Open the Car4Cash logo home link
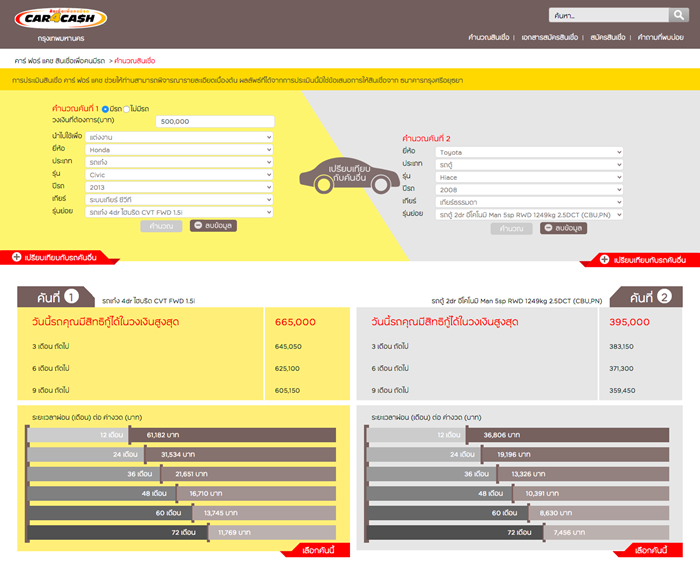This screenshot has height=565, width=700. point(61,18)
